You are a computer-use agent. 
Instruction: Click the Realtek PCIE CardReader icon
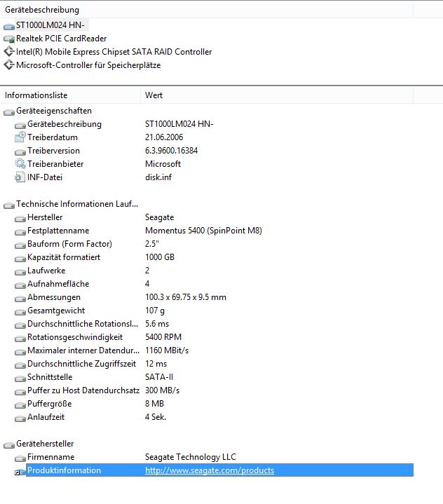9,39
